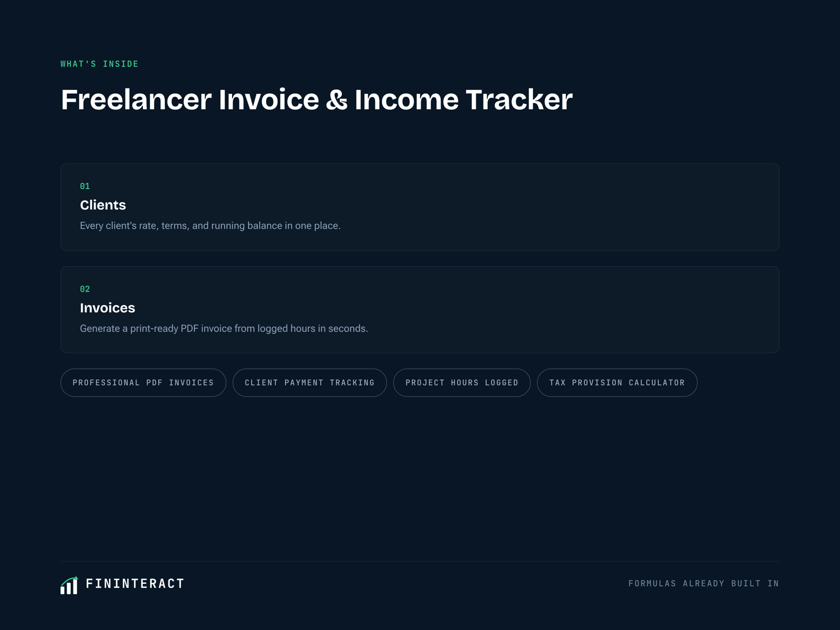Select the Professional PDF Invoices pill

[x=143, y=383]
